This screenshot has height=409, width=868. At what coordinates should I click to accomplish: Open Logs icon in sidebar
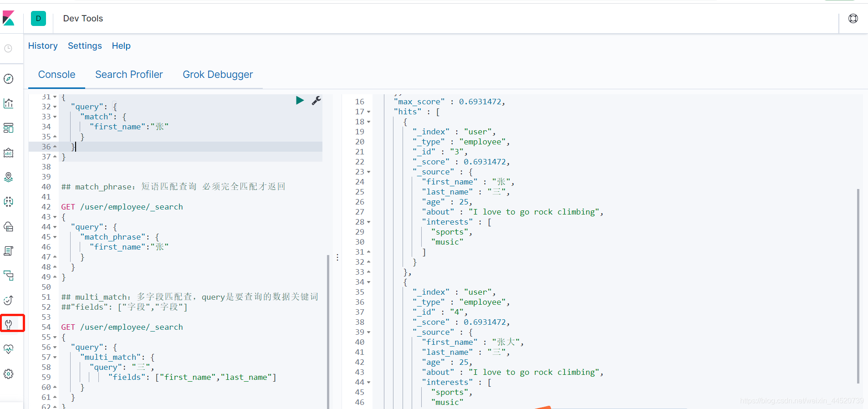coord(8,251)
